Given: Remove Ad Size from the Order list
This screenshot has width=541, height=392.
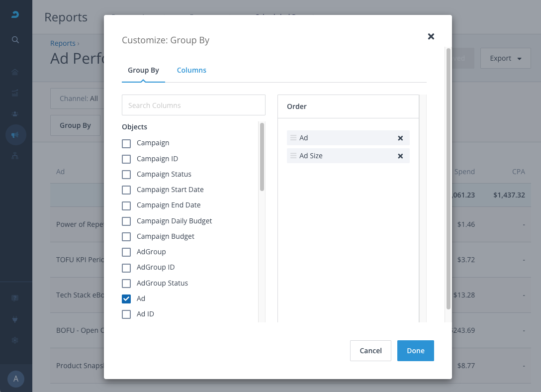Looking at the screenshot, I should (x=400, y=156).
